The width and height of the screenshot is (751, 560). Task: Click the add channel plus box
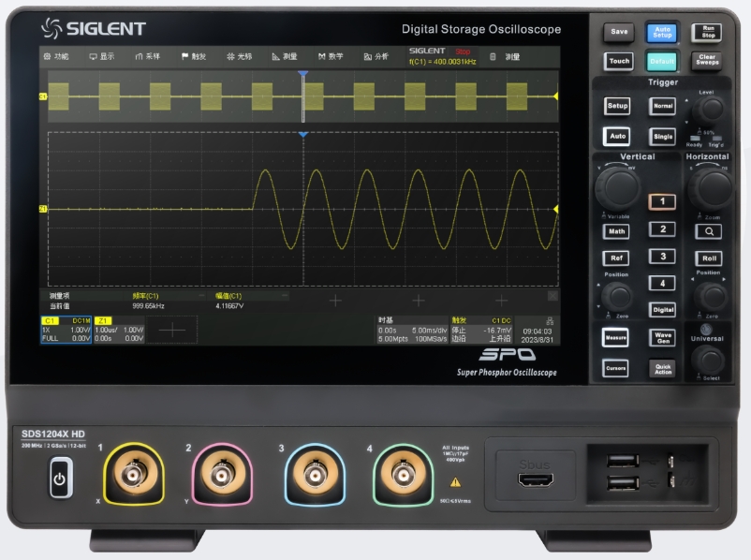[172, 330]
